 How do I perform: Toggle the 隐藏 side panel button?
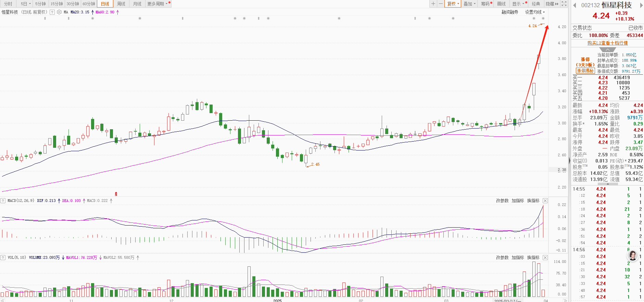[x=552, y=4]
